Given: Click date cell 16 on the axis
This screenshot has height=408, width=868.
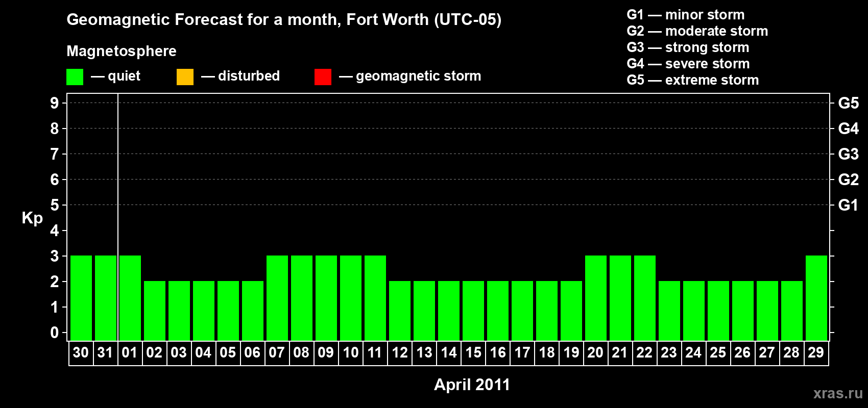Looking at the screenshot, I should click(498, 353).
